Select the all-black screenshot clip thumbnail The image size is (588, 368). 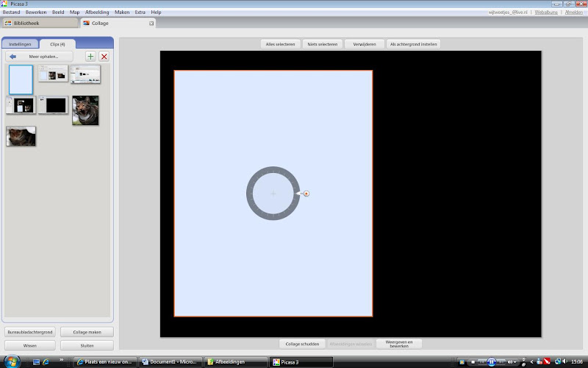53,105
